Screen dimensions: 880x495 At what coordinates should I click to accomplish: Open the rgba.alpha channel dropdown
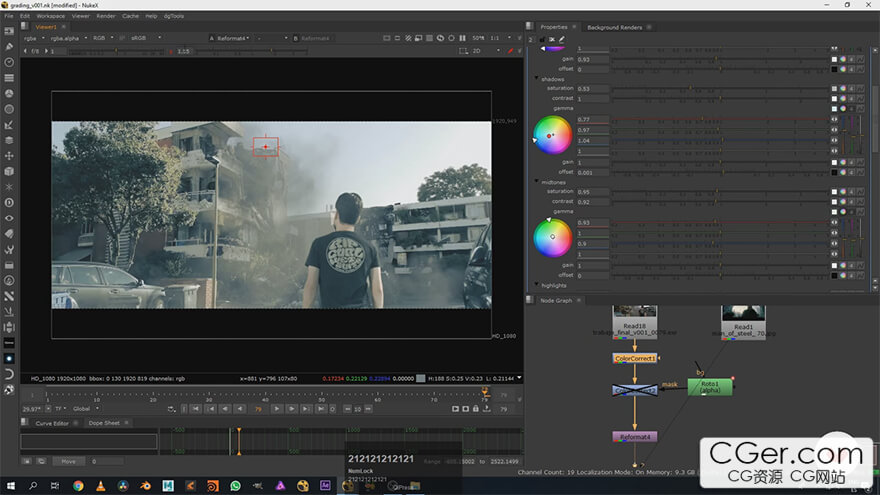69,38
